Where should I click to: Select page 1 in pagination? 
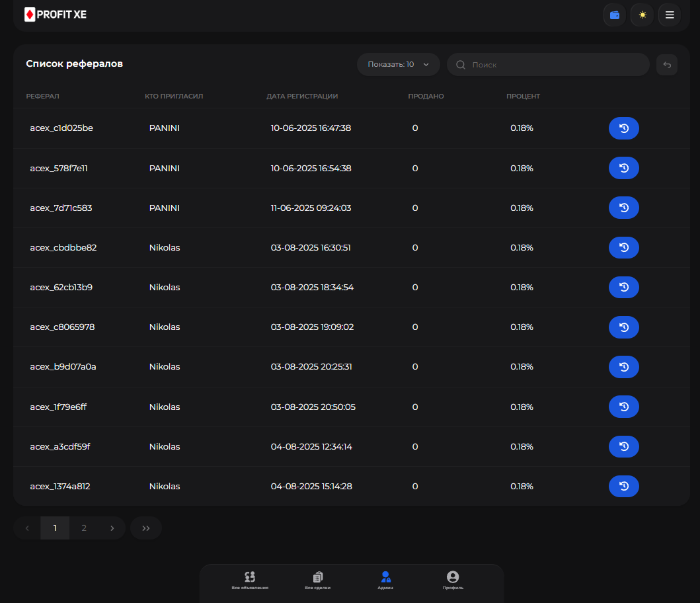55,528
